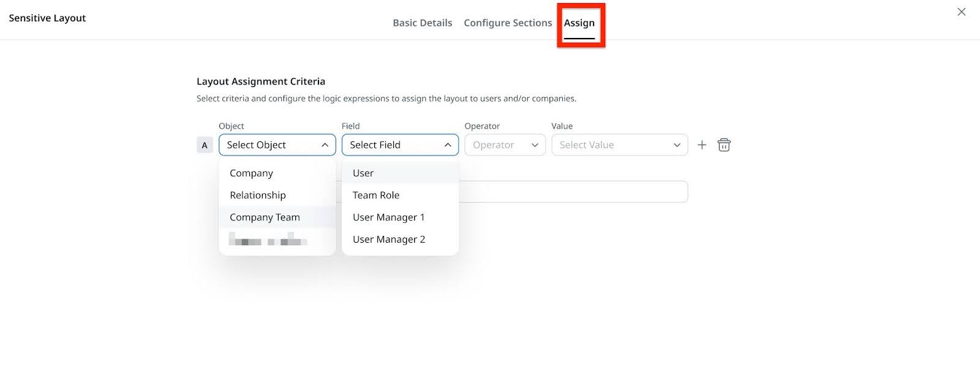Click the criteria row label A
This screenshot has width=980, height=386.
click(x=205, y=145)
